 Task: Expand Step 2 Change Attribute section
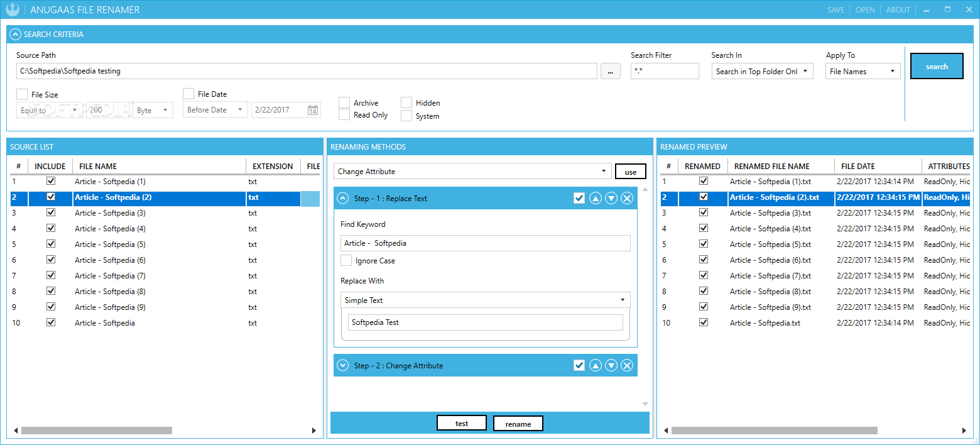[343, 365]
